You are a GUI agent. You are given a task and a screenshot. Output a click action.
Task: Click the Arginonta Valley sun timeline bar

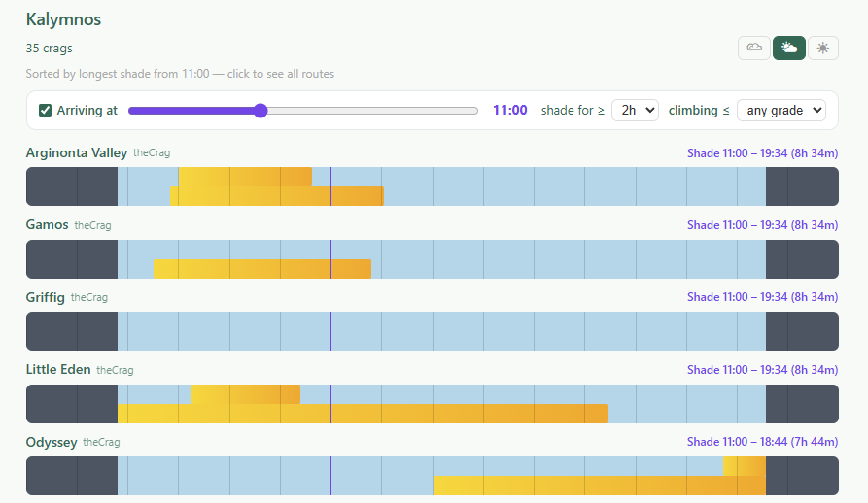433,186
